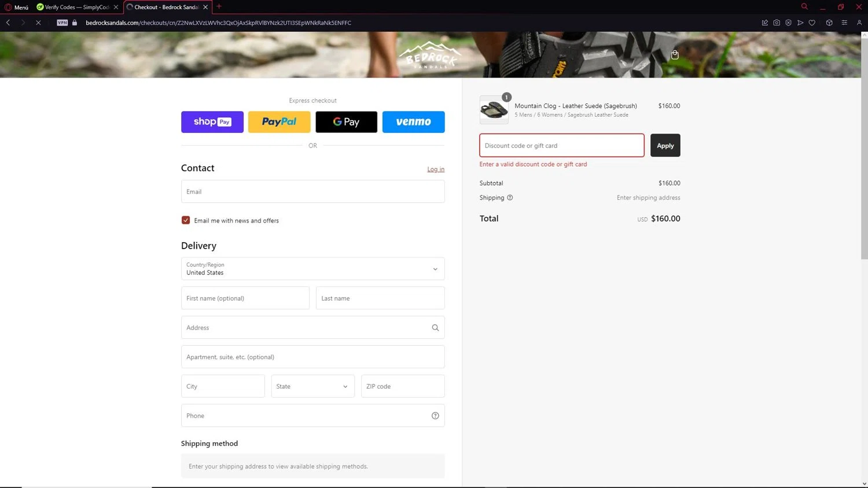Stop loading the page

pyautogui.click(x=38, y=23)
